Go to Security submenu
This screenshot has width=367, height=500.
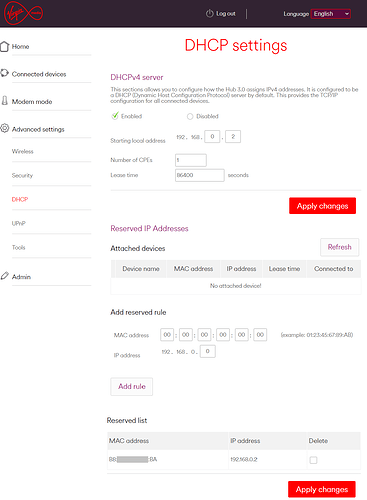click(x=22, y=175)
